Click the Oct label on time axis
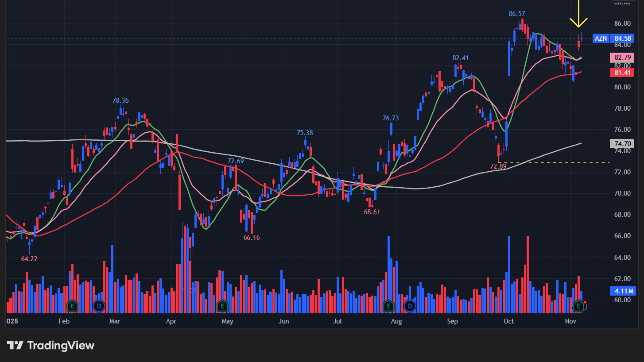 tap(509, 321)
